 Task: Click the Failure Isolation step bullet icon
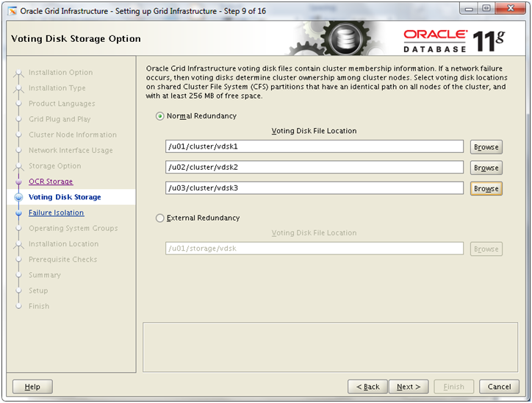[x=18, y=213]
